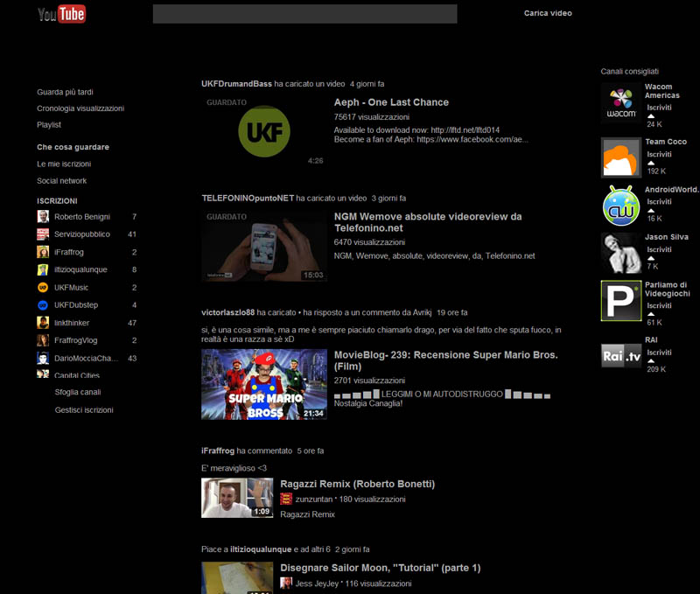The height and width of the screenshot is (594, 700).
Task: Open NGM Wemove absolute videoreview title
Action: coord(428,222)
